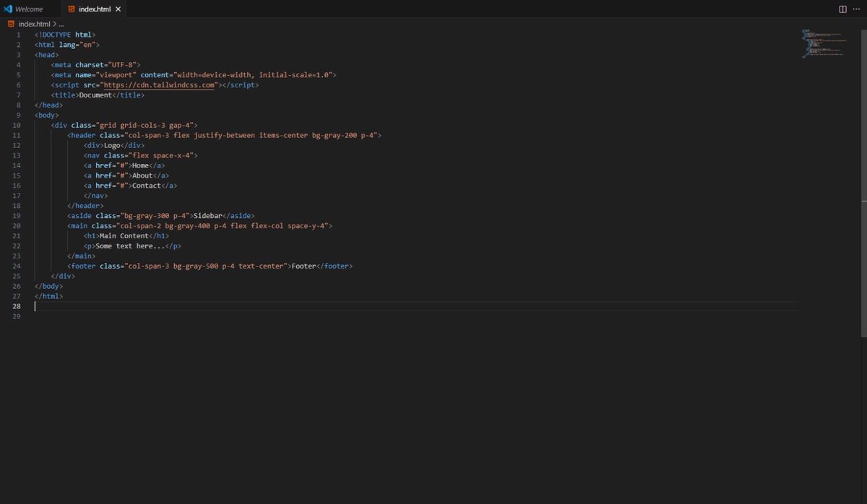Image resolution: width=867 pixels, height=504 pixels.
Task: Switch to the Welcome tab
Action: pos(29,10)
